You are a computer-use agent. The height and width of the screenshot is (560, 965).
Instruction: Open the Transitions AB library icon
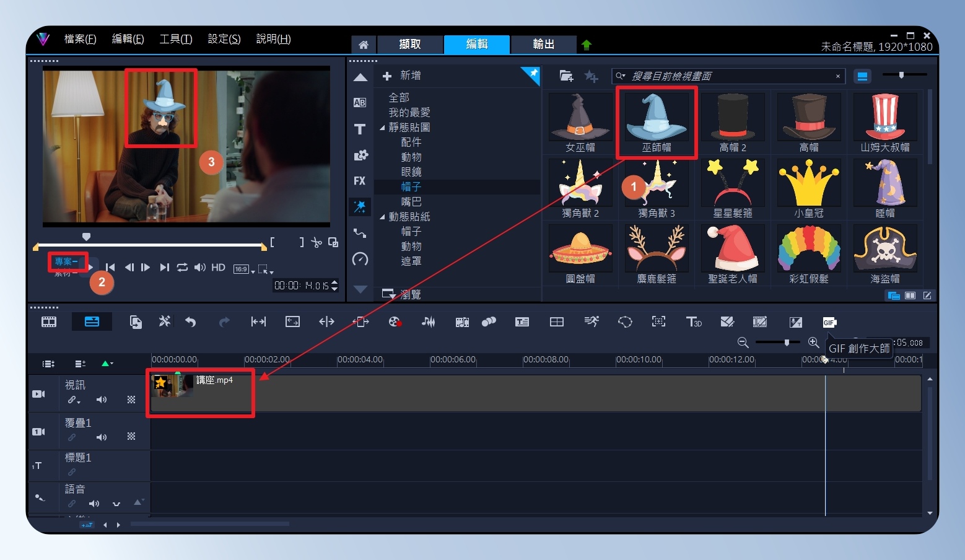click(x=360, y=103)
